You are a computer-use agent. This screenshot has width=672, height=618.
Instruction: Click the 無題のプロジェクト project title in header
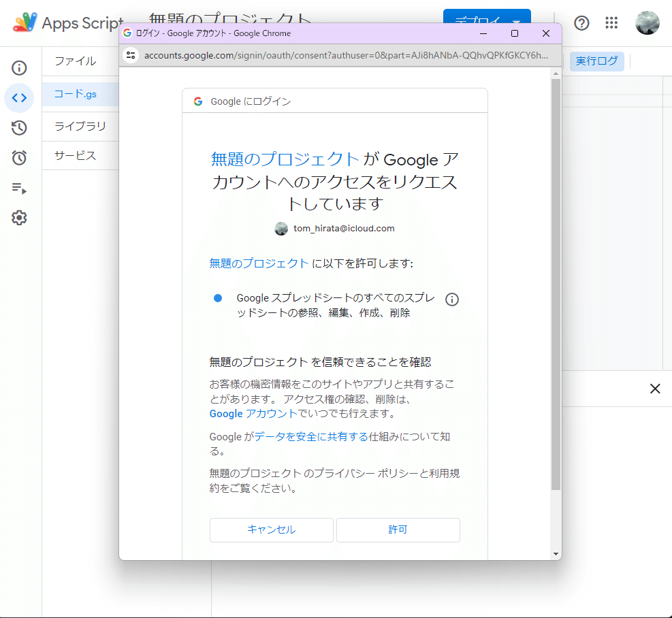coord(230,18)
